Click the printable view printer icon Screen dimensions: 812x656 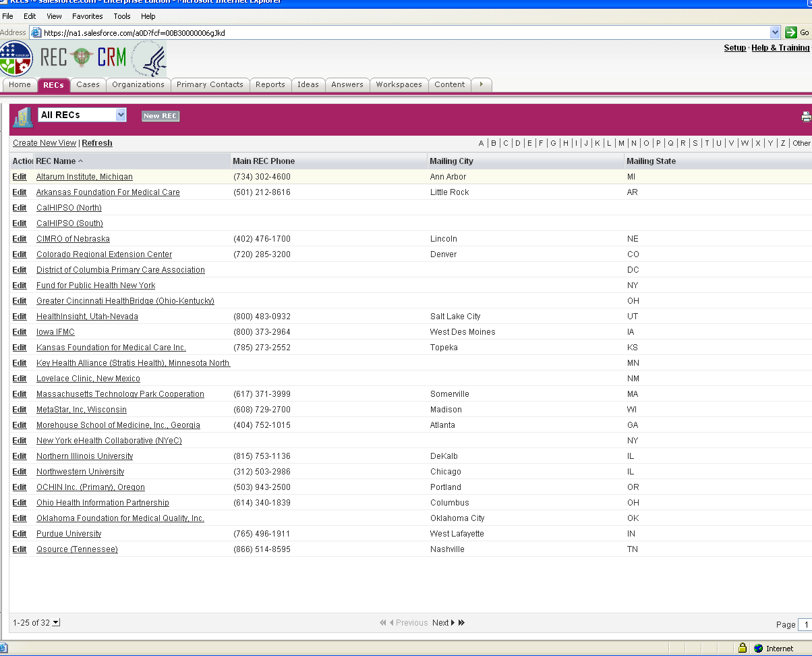[806, 117]
